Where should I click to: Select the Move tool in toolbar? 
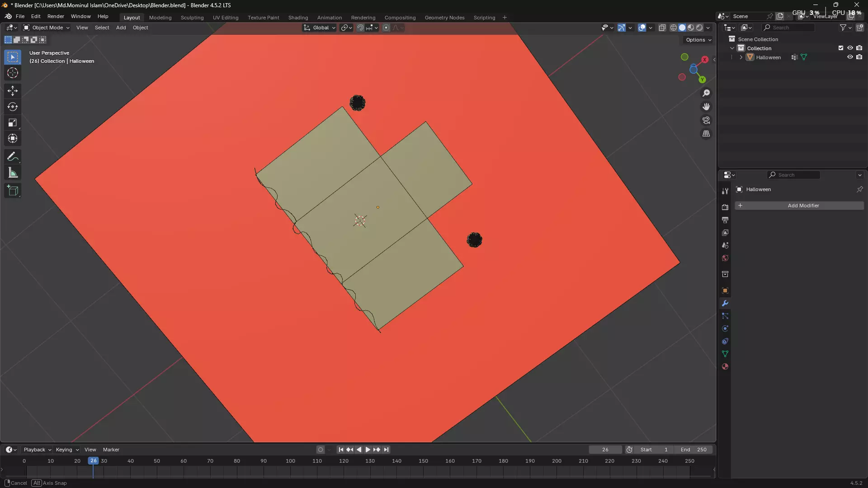pos(13,90)
